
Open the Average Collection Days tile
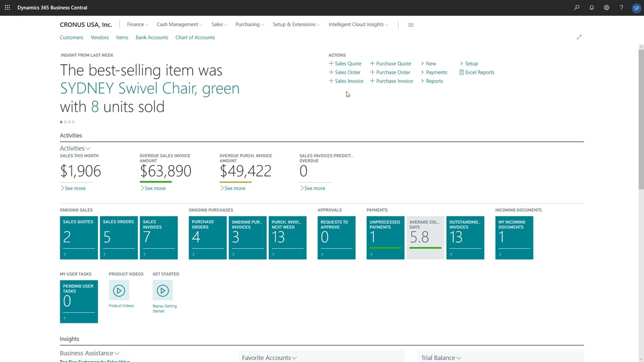point(425,238)
